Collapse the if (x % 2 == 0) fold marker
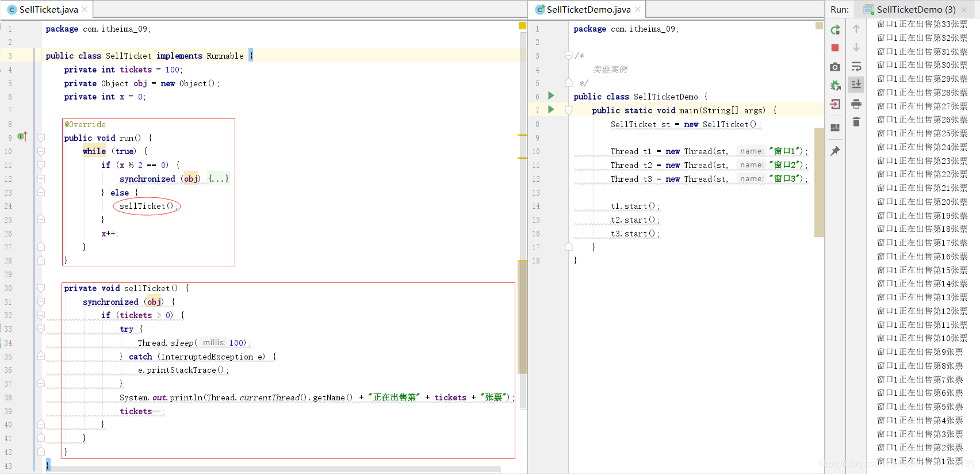 [41, 165]
